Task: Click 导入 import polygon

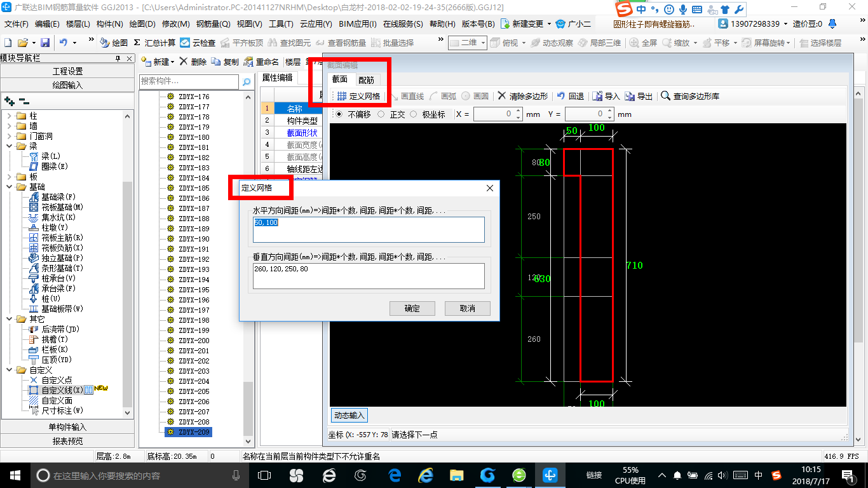Action: [x=606, y=96]
